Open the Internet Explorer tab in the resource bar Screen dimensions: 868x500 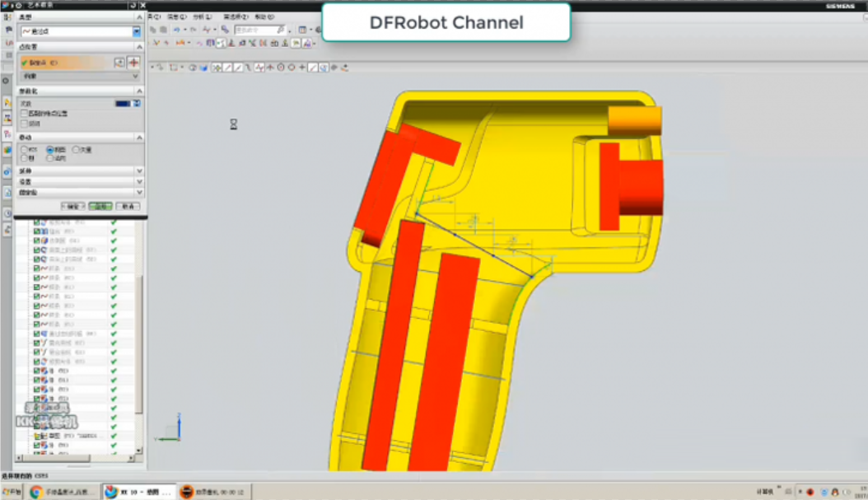point(7,172)
